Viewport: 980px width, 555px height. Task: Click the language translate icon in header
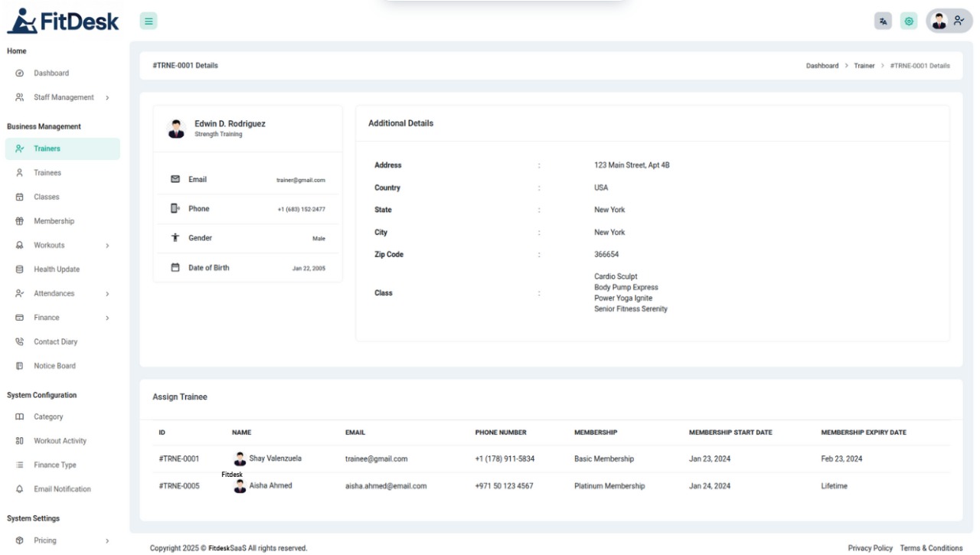(884, 21)
